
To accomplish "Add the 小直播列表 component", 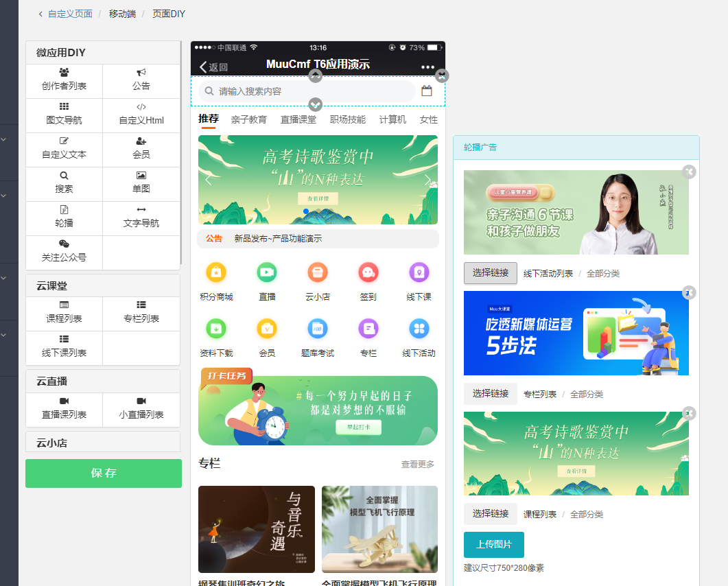I will tap(141, 410).
